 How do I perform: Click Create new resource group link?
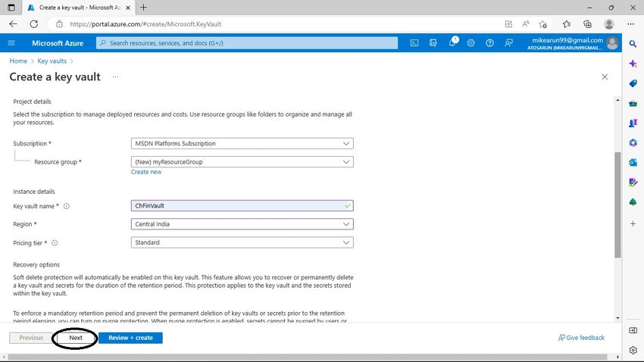(146, 172)
